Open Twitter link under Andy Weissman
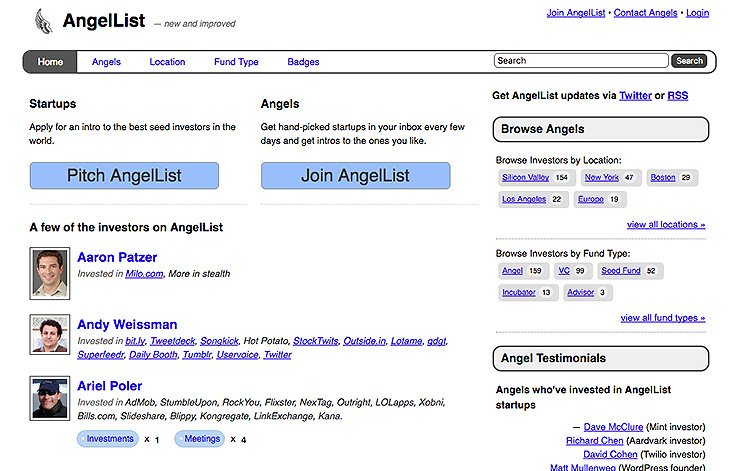750x471 pixels. (x=277, y=355)
